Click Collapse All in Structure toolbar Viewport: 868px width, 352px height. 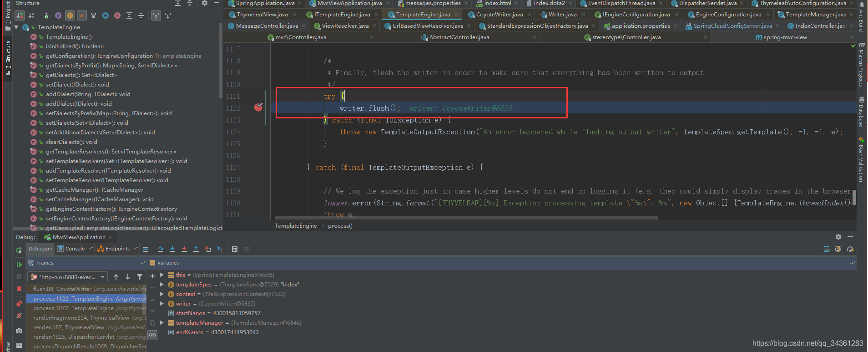[141, 15]
